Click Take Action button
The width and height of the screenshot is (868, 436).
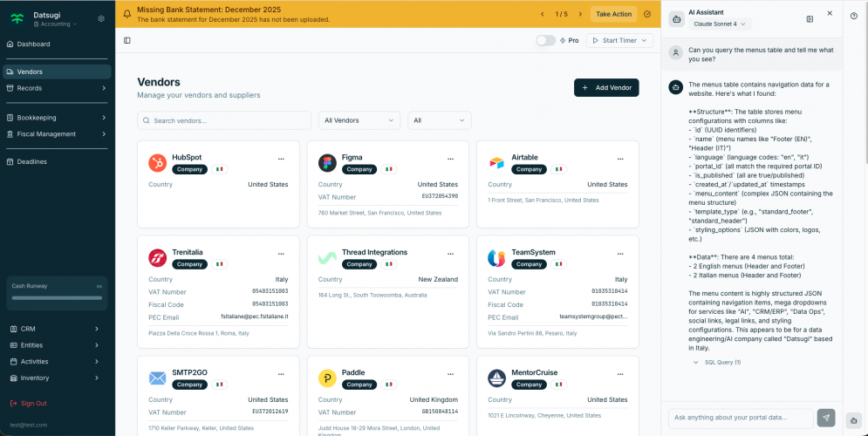click(614, 14)
